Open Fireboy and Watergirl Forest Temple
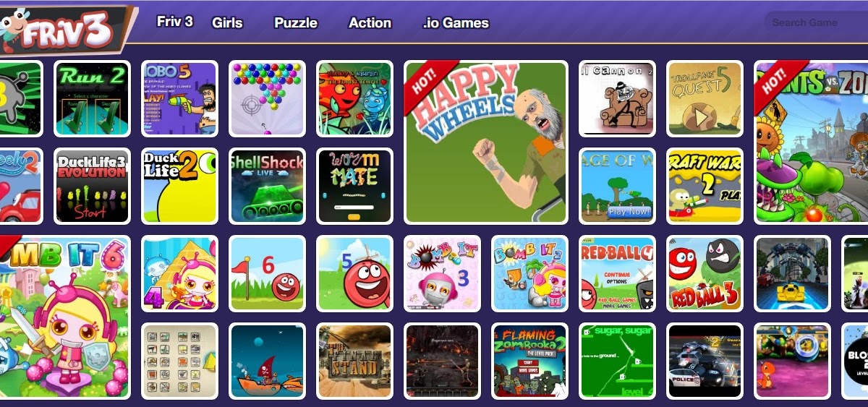The height and width of the screenshot is (407, 868). [355, 98]
